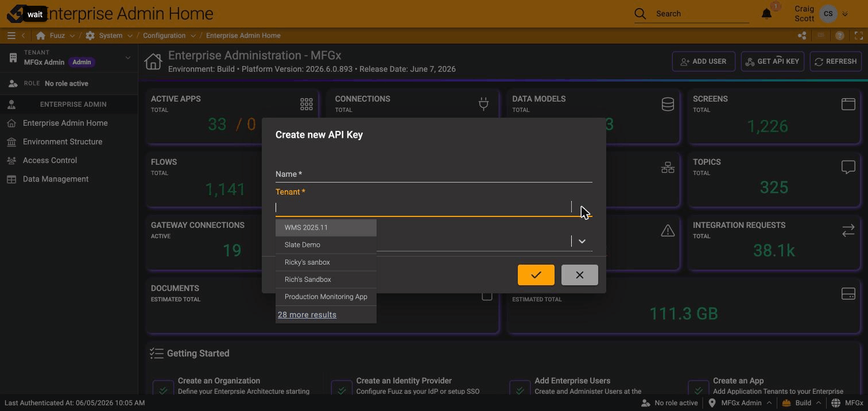
Task: Select Ricky's sanbox tenant option
Action: (326, 262)
